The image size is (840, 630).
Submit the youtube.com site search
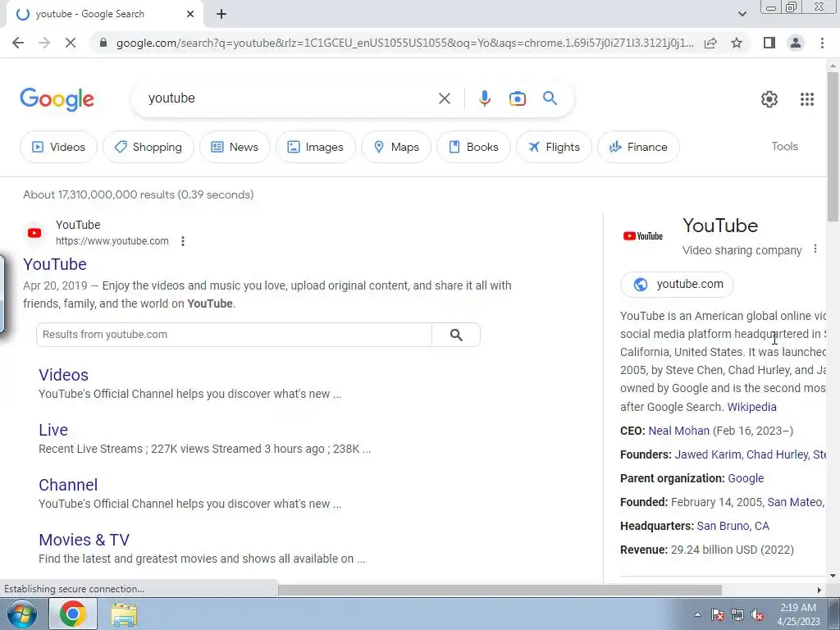[x=456, y=335]
